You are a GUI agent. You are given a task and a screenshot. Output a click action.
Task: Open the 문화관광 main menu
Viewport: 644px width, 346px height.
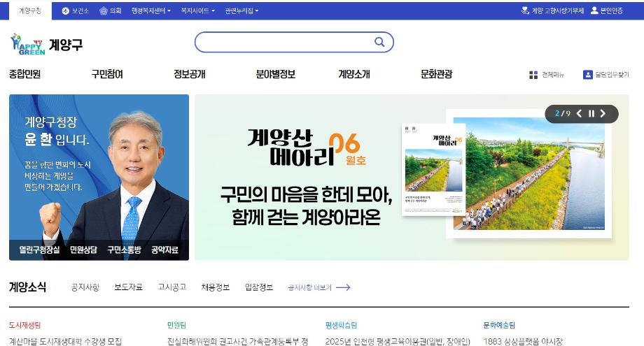pos(436,74)
